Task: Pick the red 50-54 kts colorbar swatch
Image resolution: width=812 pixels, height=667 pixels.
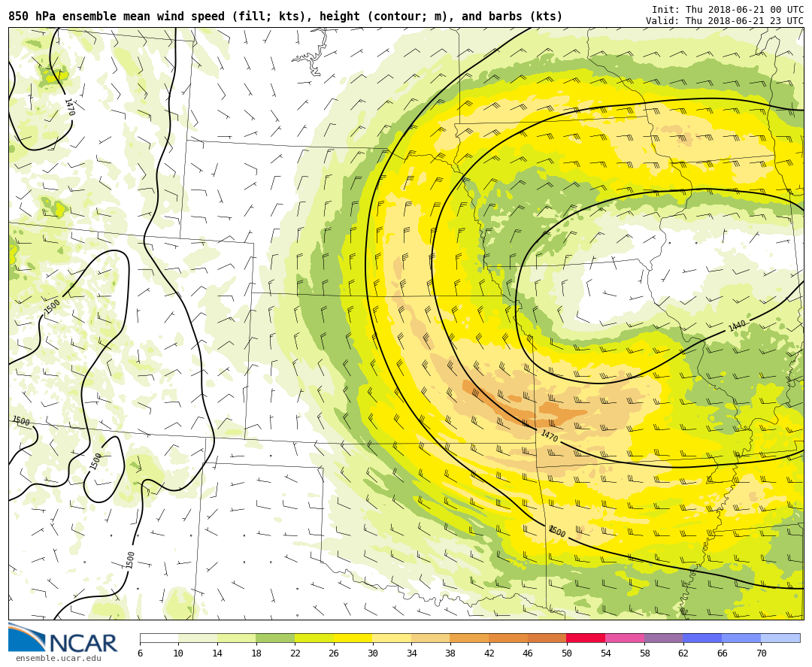Action: click(x=586, y=638)
